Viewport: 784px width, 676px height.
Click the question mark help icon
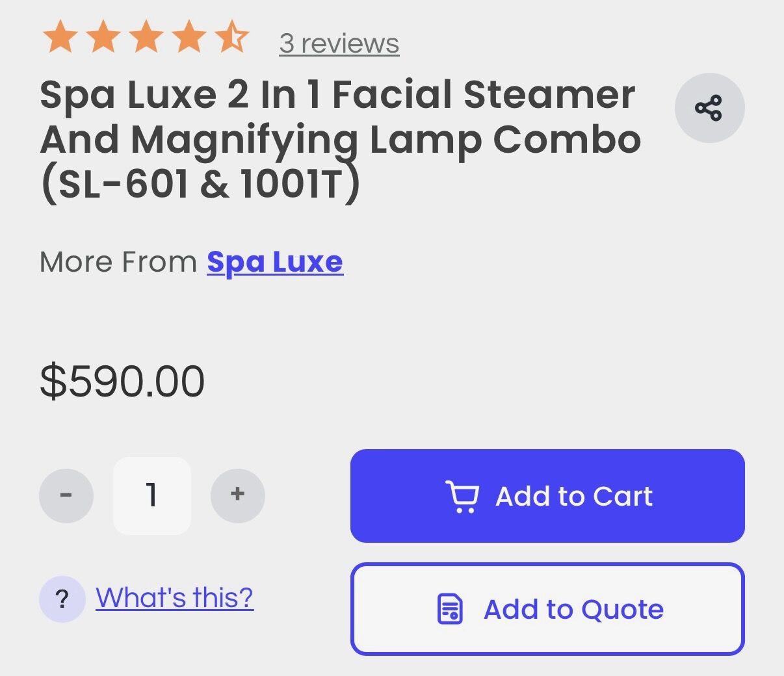(x=62, y=599)
